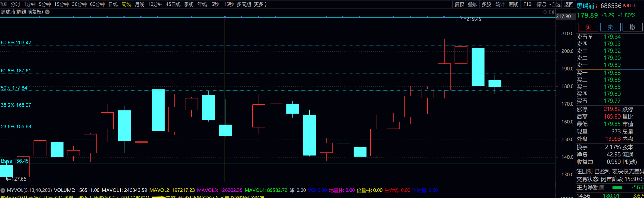The width and height of the screenshot is (644, 198).
Task: Click the KR badge next to stock code
Action: [x=629, y=6]
